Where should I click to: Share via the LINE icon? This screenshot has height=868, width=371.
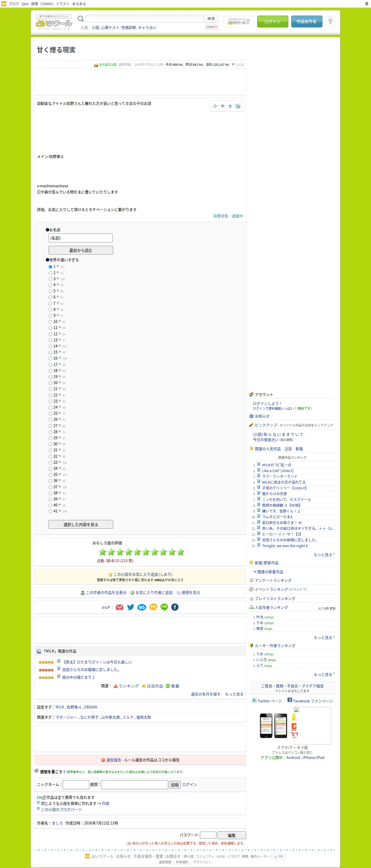[164, 607]
